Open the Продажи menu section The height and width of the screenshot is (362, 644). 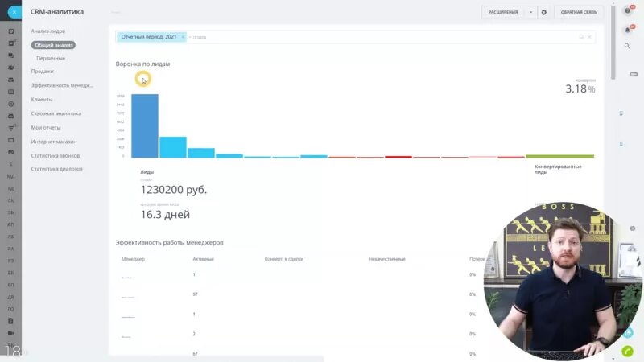(x=43, y=72)
